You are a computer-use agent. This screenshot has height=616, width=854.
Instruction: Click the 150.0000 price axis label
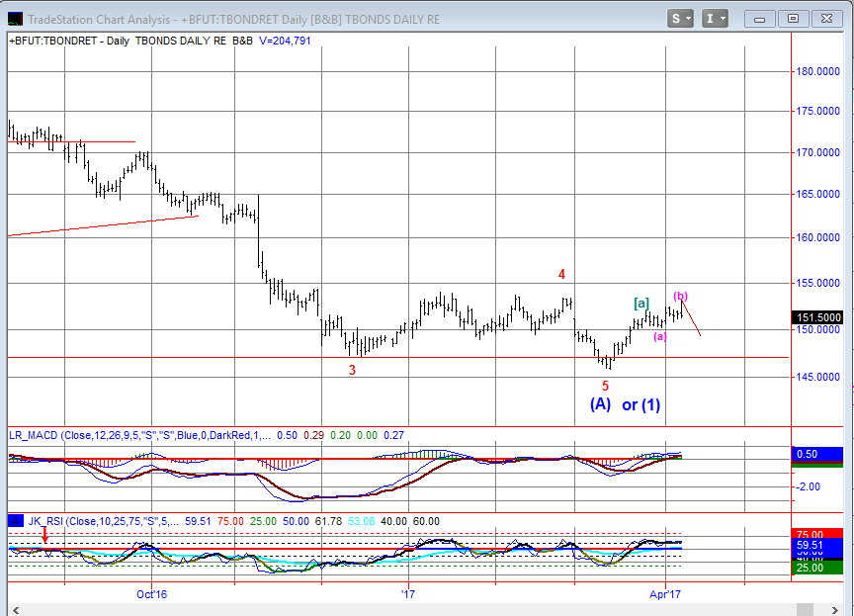[817, 329]
